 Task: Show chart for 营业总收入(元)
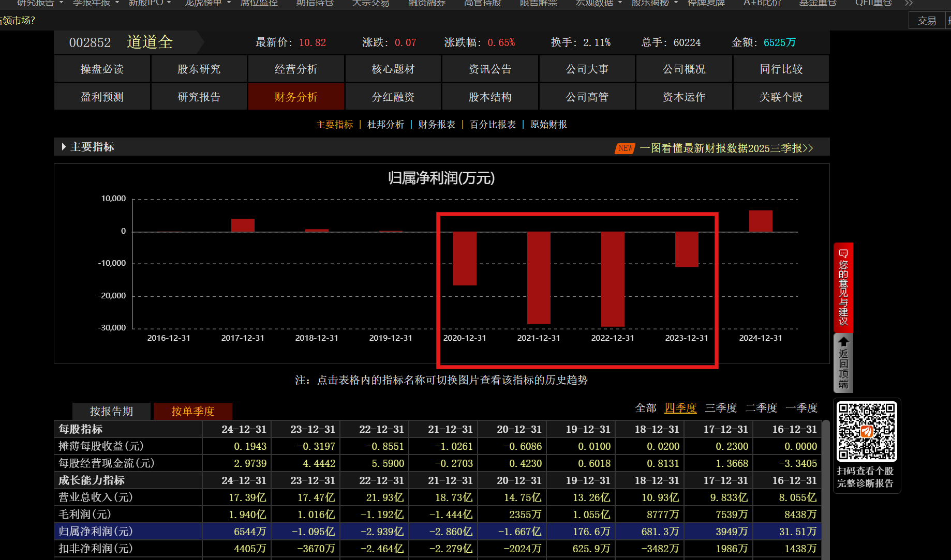tap(96, 497)
